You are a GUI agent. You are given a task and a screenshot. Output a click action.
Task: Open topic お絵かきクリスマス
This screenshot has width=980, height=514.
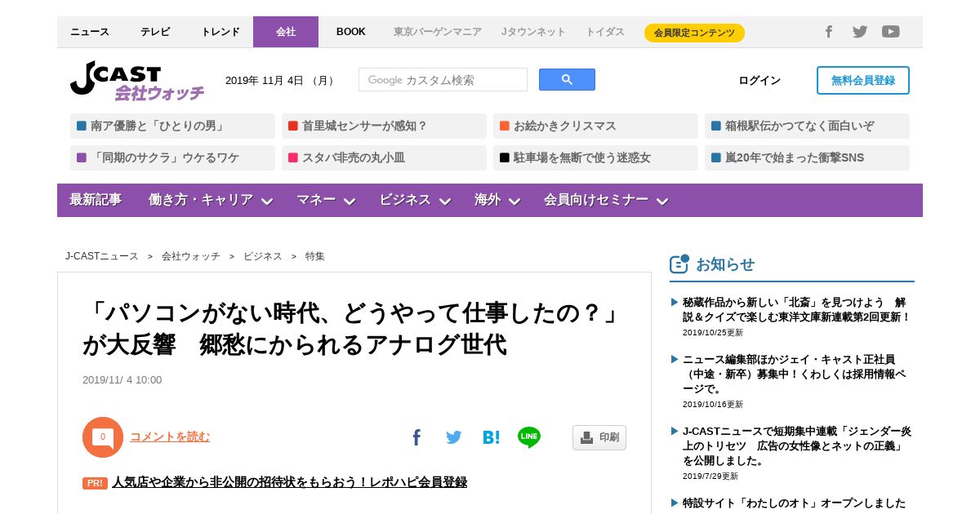[x=595, y=126]
